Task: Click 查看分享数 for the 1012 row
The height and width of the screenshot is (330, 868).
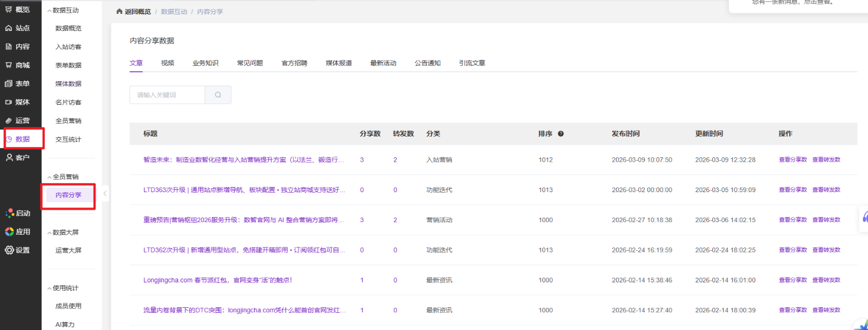Action: click(x=793, y=159)
